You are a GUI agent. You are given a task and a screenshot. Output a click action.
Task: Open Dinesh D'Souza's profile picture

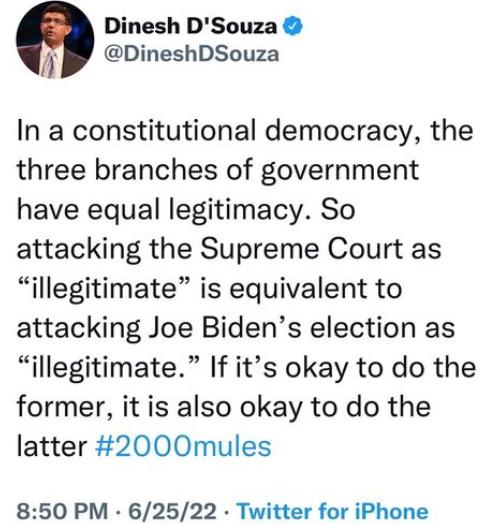[55, 39]
